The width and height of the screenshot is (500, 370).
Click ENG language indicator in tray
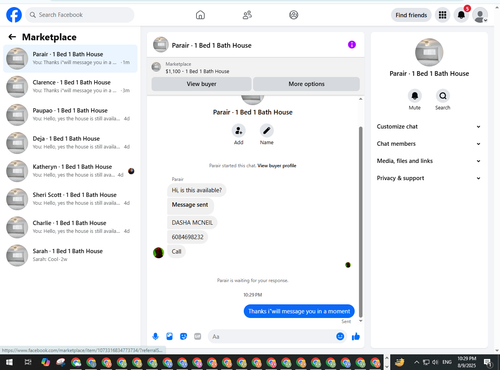pos(447,362)
